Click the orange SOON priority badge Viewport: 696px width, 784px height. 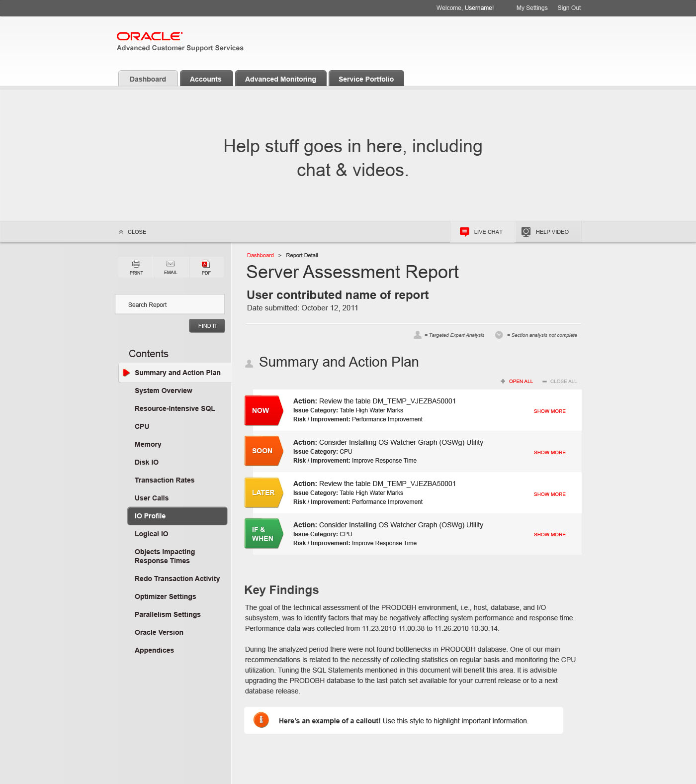(263, 451)
